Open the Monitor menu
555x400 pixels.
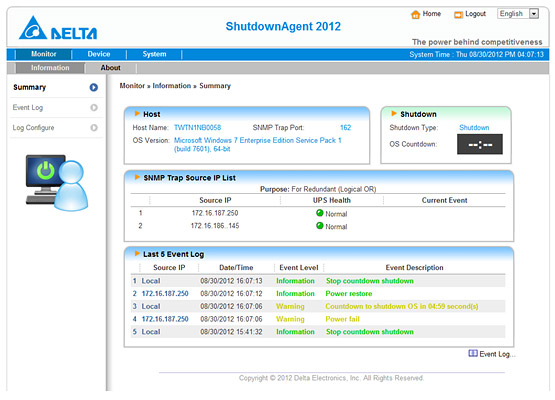(44, 54)
